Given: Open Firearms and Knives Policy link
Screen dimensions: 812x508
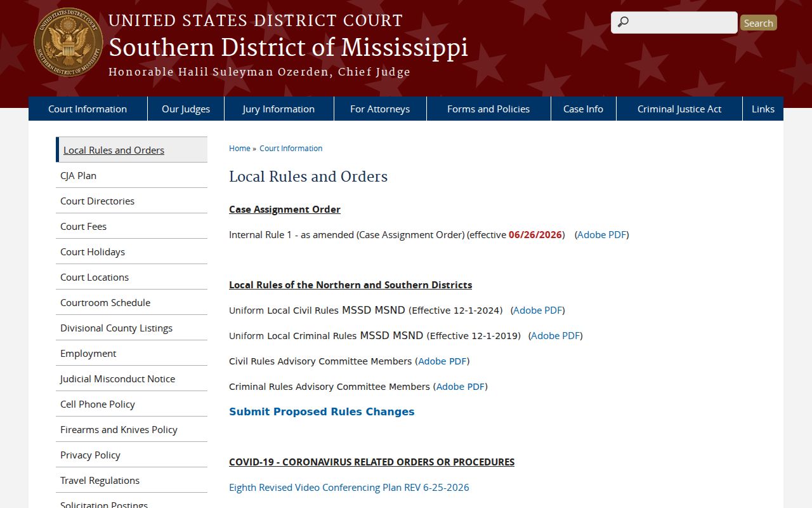Looking at the screenshot, I should 131,429.
